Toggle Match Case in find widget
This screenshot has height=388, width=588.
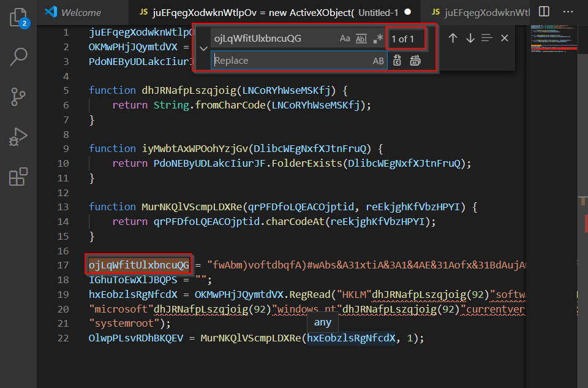345,38
